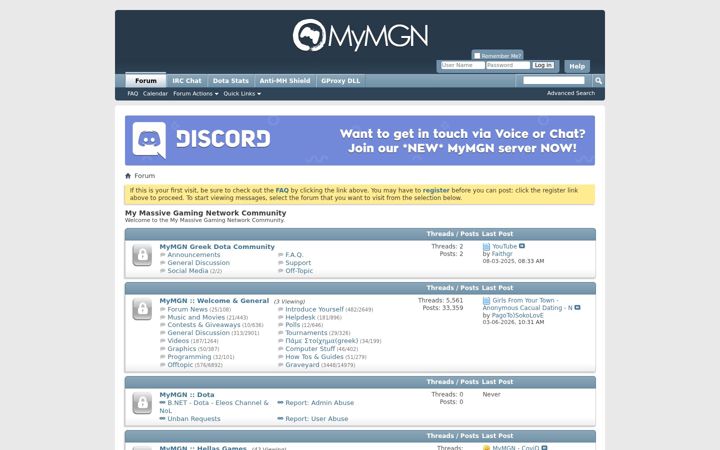Image resolution: width=720 pixels, height=450 pixels.
Task: Open user profile Faithgr
Action: [502, 254]
